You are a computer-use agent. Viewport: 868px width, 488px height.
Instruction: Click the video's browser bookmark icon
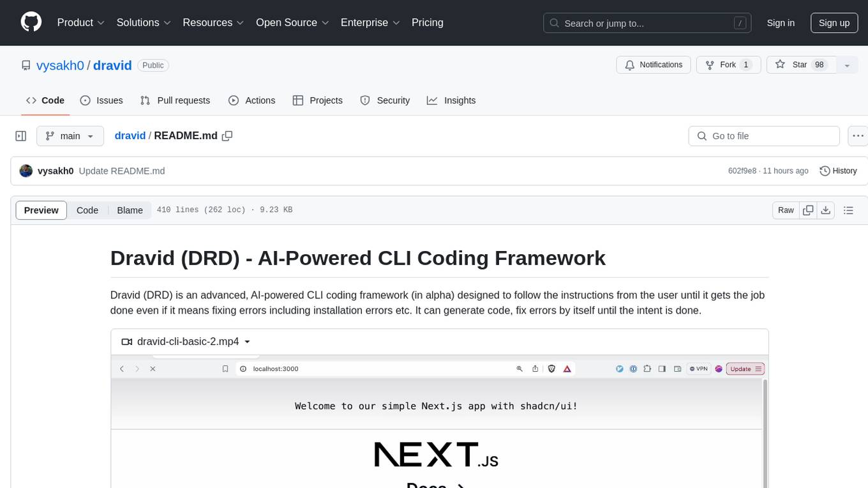(225, 369)
